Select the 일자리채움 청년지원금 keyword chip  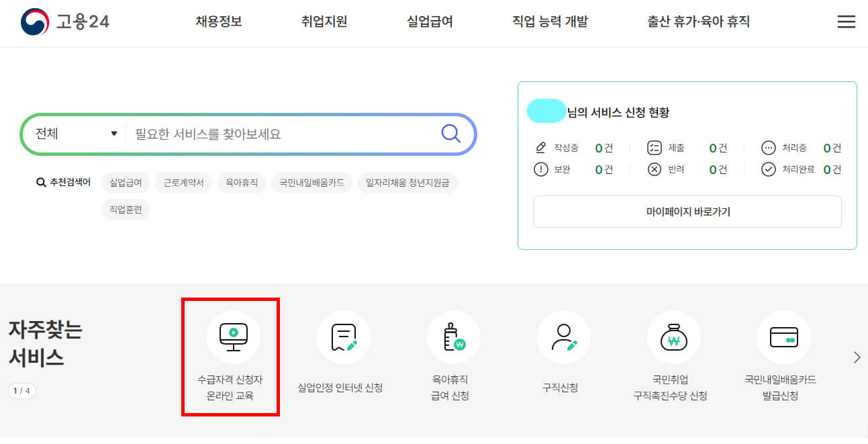pyautogui.click(x=407, y=182)
